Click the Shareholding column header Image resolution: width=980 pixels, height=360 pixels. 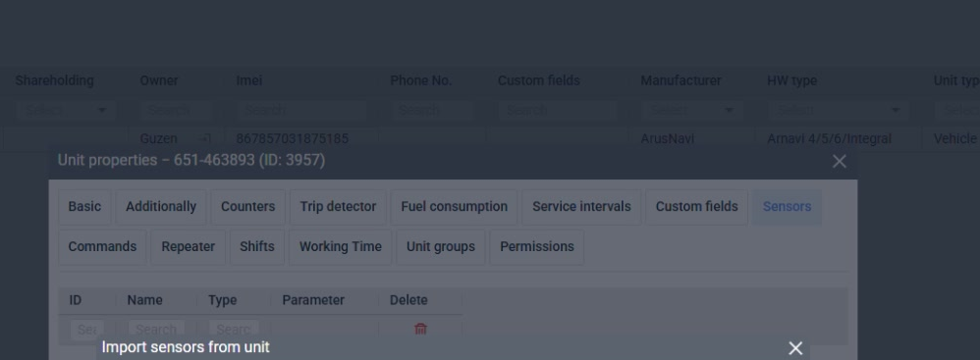pos(54,80)
